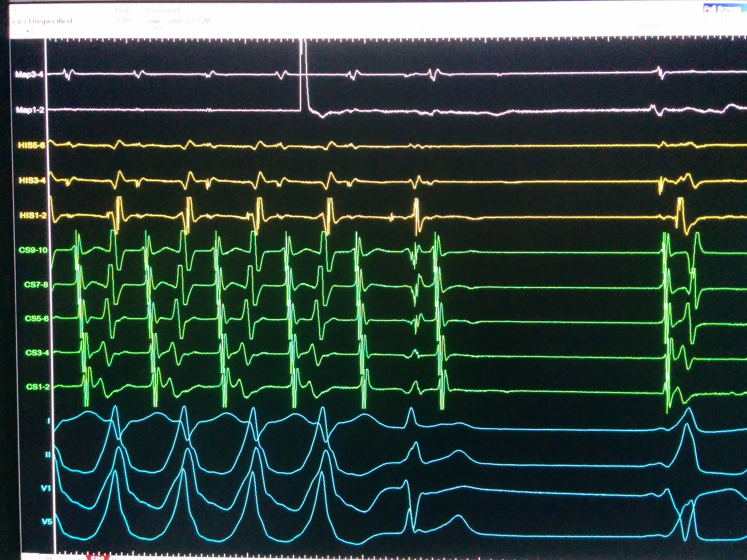Select the All channels tab

pyautogui.click(x=49, y=558)
